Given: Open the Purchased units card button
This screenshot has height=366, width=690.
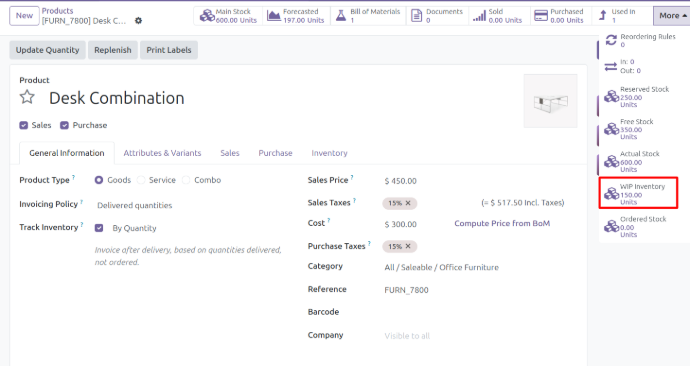Looking at the screenshot, I should click(x=561, y=16).
